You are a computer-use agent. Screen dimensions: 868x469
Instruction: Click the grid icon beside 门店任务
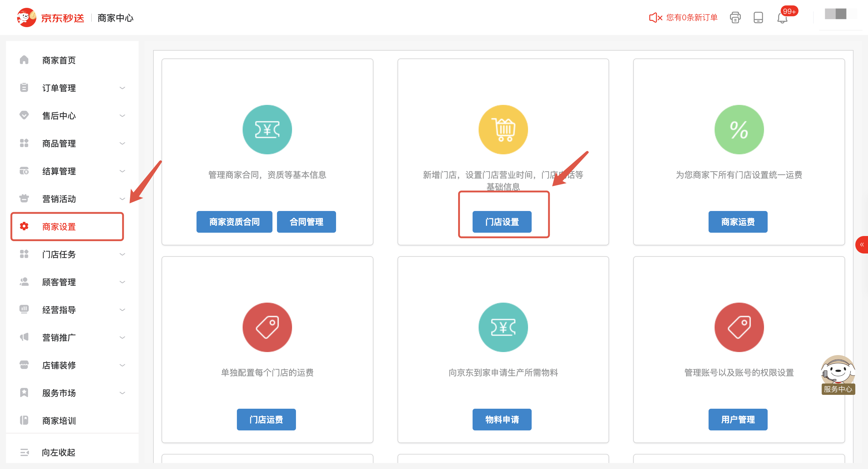[x=24, y=254]
